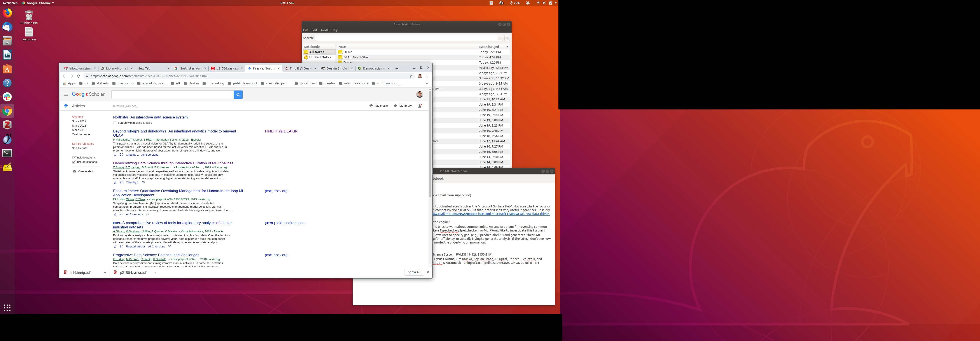Screen dimensions: 980x341
Task: Click the Create alert envelope icon
Action: click(x=74, y=171)
